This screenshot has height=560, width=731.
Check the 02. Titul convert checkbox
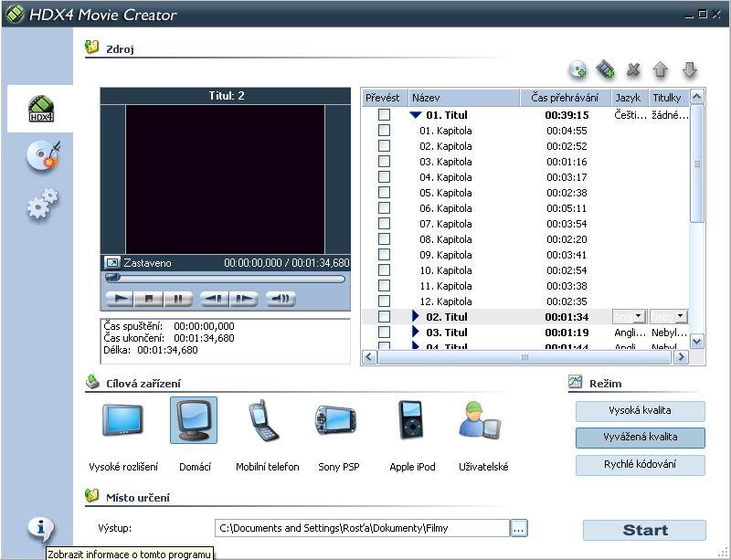[384, 317]
